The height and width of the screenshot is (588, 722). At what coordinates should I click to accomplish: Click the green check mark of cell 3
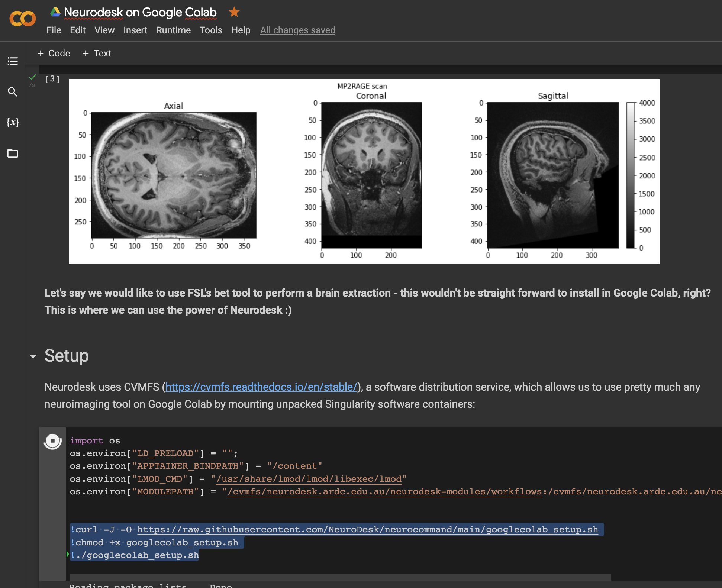33,77
